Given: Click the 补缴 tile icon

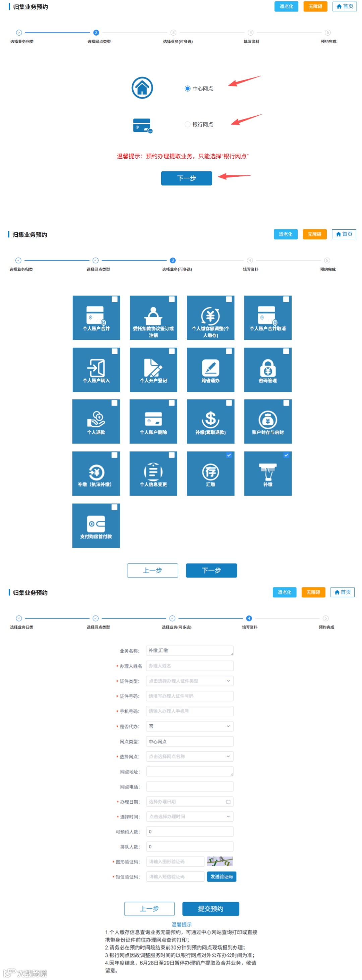Looking at the screenshot, I should click(x=268, y=472).
